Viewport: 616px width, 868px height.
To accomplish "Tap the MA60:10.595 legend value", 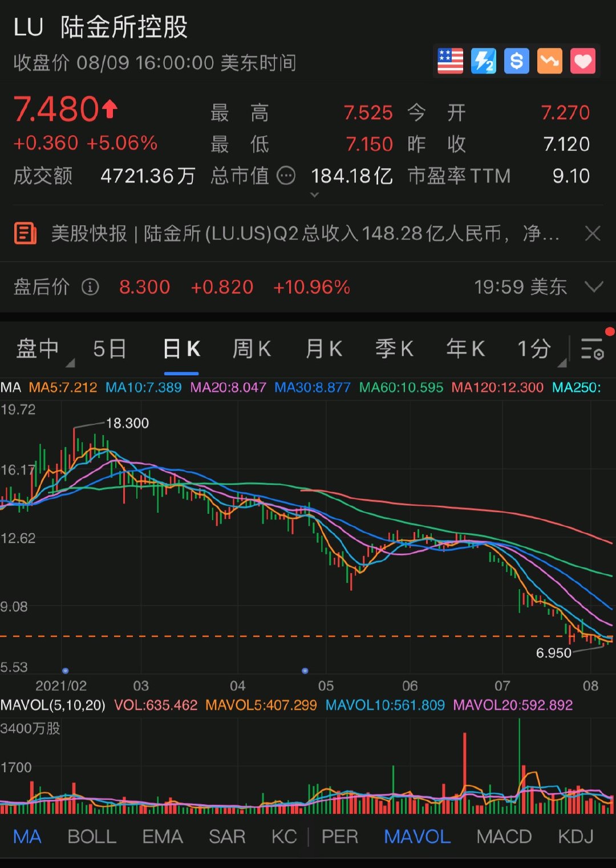I will pos(401,388).
